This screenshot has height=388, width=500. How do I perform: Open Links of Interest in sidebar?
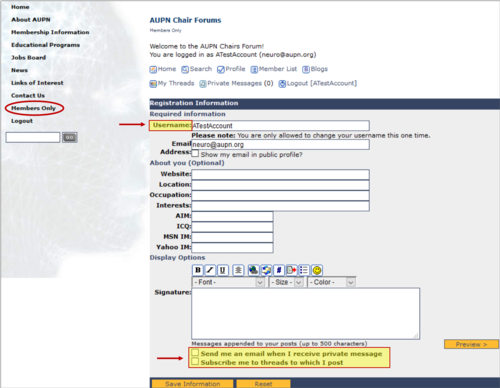[x=37, y=83]
